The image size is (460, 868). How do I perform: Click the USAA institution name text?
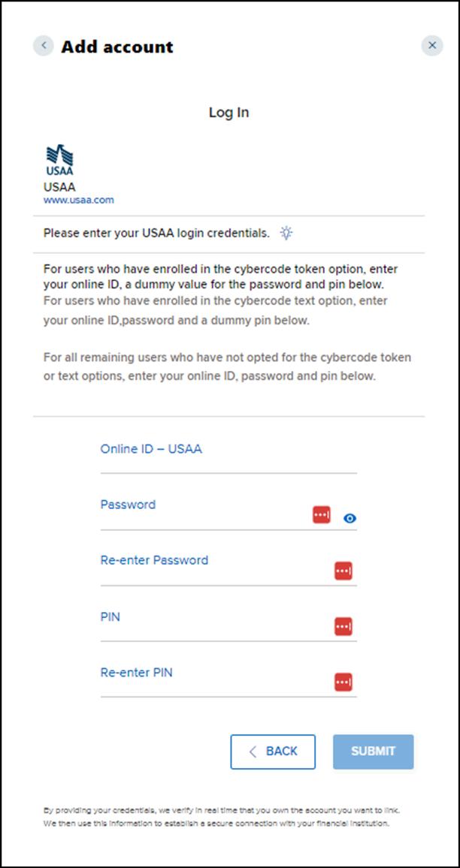point(59,187)
